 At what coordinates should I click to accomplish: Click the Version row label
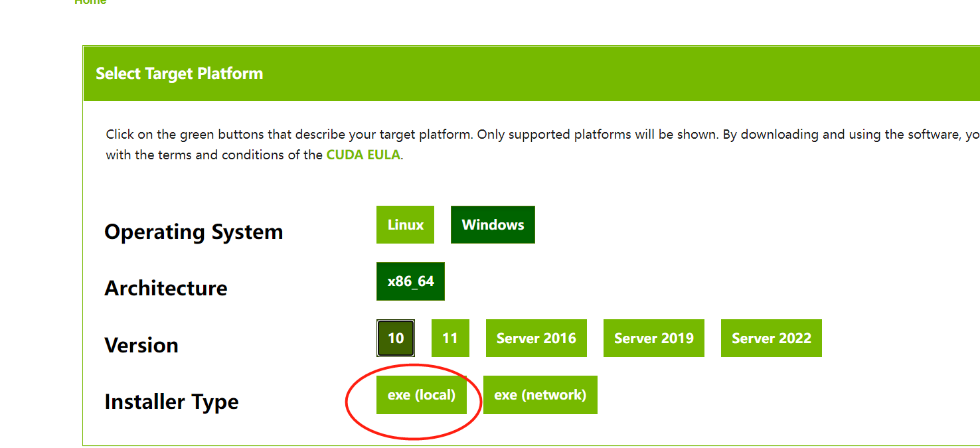tap(141, 345)
